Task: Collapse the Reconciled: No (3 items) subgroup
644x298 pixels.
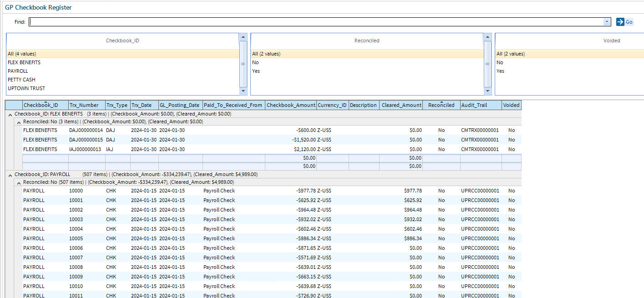Action: tap(18, 122)
